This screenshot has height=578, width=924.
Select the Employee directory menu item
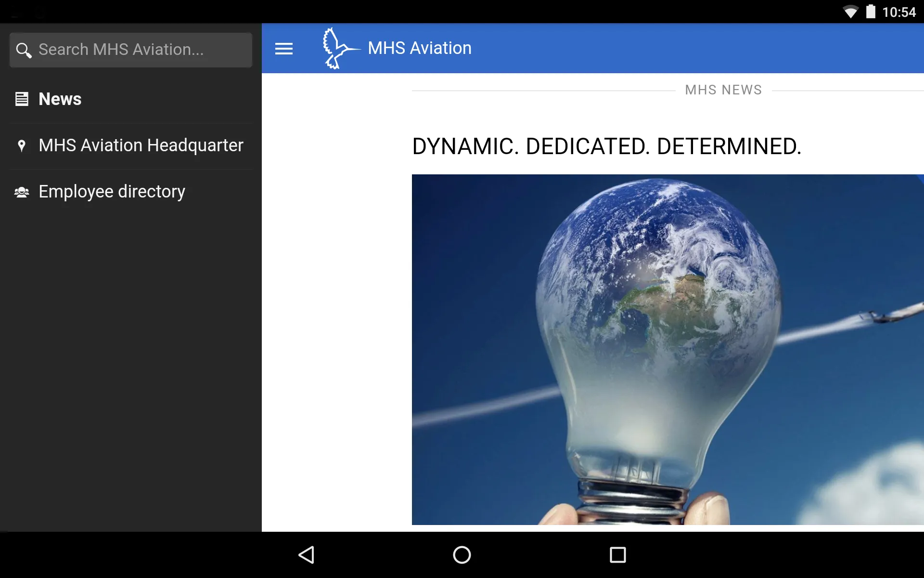tap(112, 192)
